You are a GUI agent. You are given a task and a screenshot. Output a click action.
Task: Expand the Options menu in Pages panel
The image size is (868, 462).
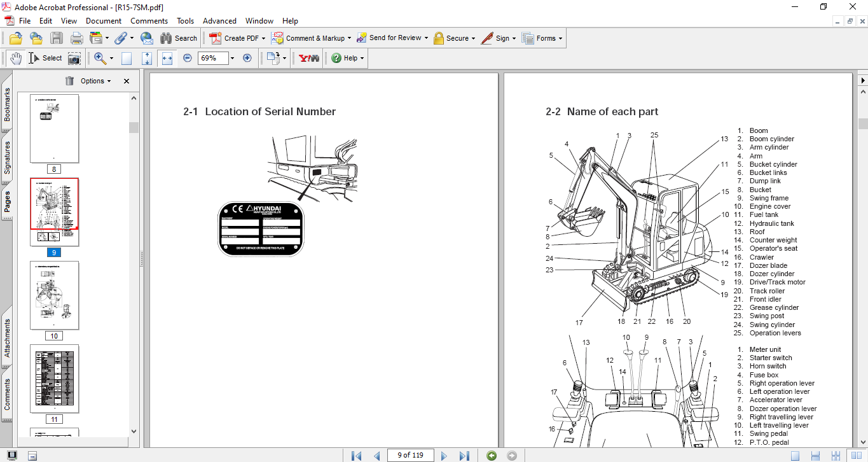95,81
